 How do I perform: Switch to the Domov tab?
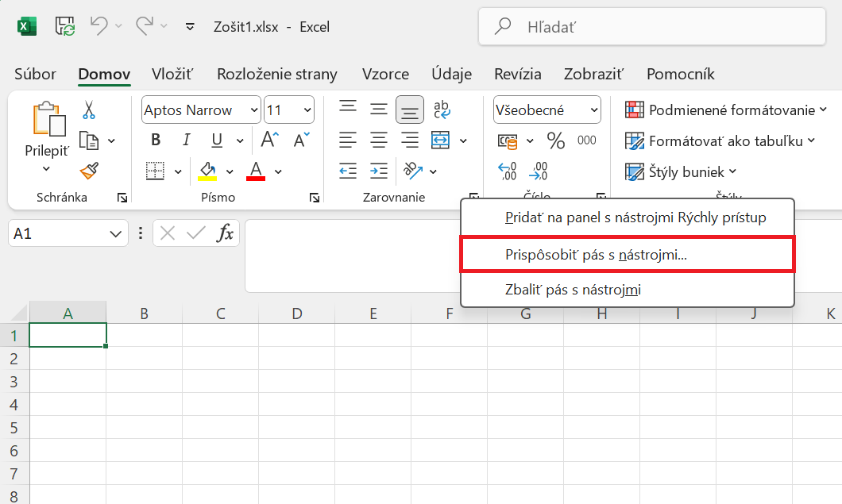pos(104,74)
